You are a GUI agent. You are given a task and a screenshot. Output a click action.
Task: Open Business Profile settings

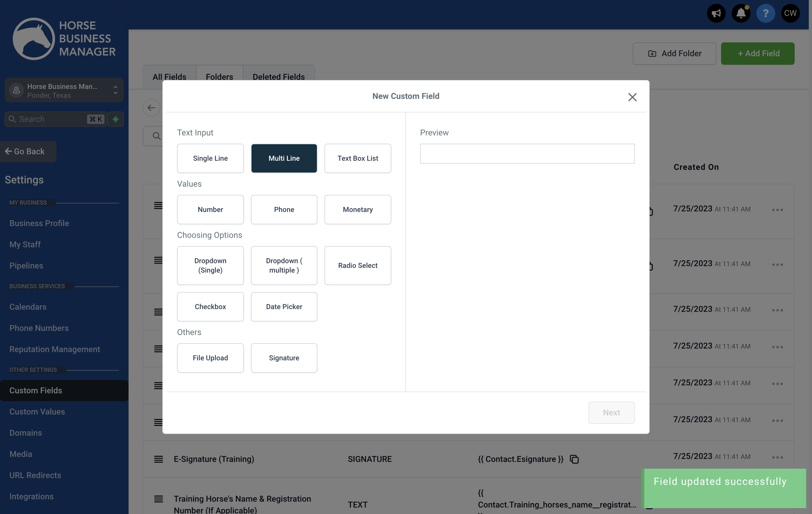tap(39, 223)
